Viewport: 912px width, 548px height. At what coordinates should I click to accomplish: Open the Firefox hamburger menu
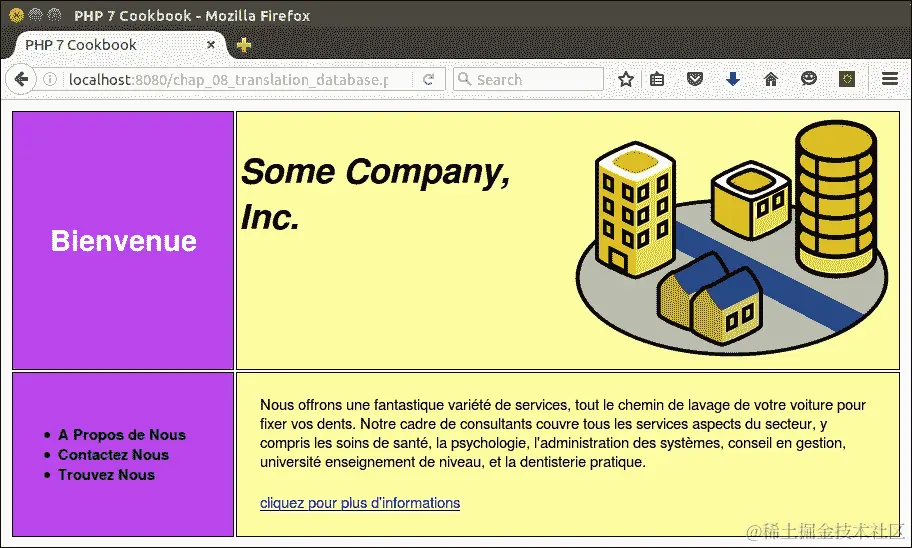click(890, 79)
